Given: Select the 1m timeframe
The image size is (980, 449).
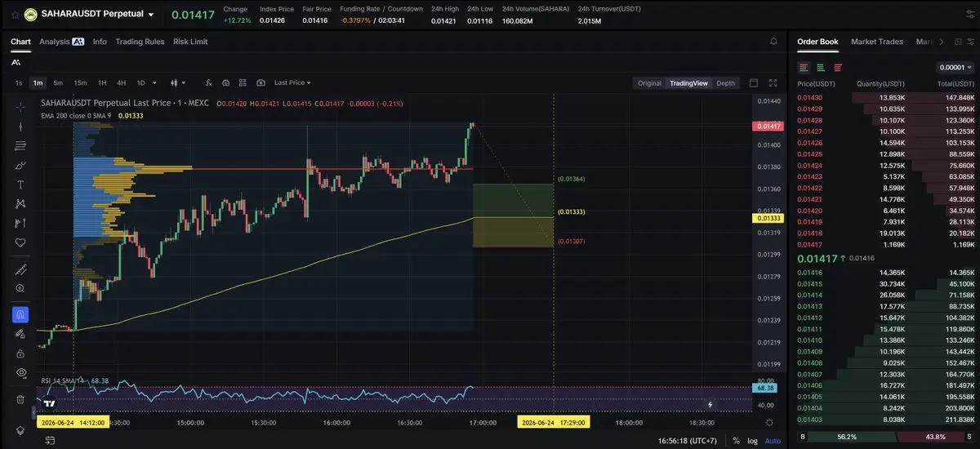Looking at the screenshot, I should click(x=38, y=82).
